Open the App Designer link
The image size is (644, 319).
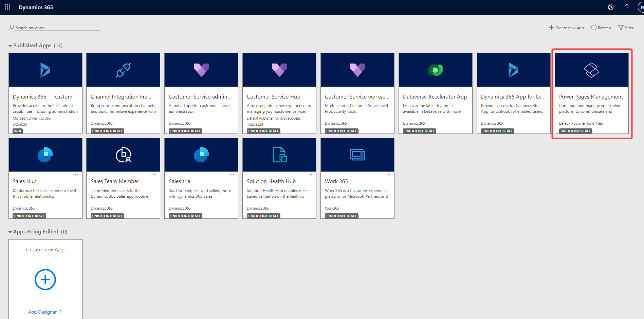[45, 312]
